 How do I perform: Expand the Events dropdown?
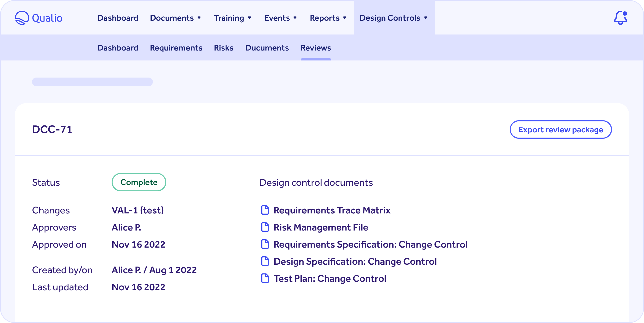(281, 18)
